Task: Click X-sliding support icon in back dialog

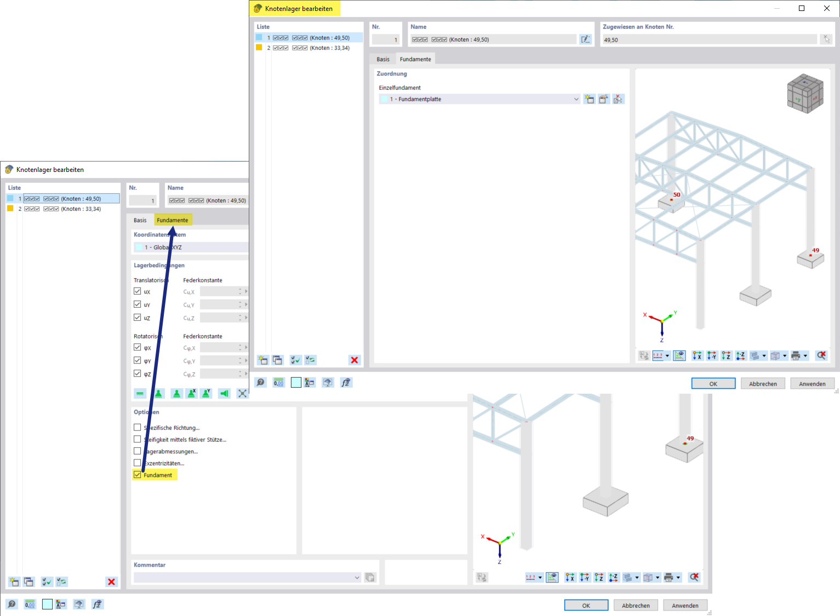Action: point(191,393)
